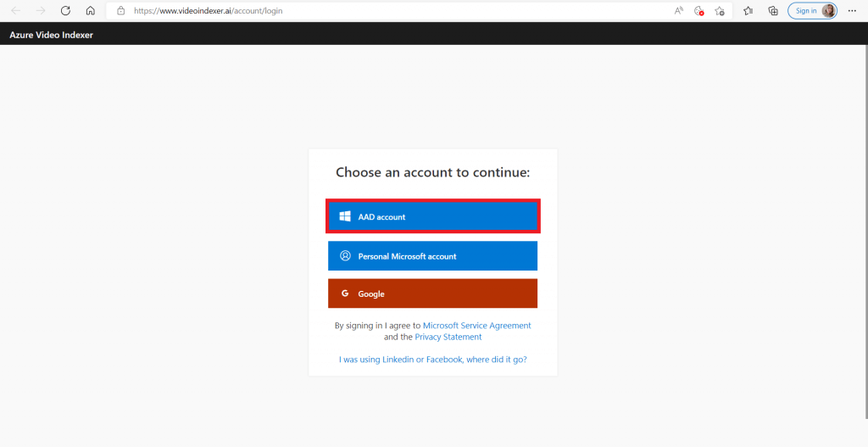Open Read Aloud from the address bar

(679, 11)
